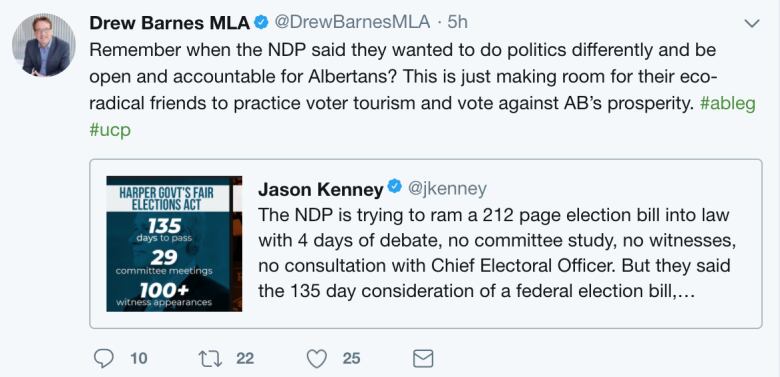780x377 pixels.
Task: Click the reply count of 10
Action: pyautogui.click(x=139, y=359)
